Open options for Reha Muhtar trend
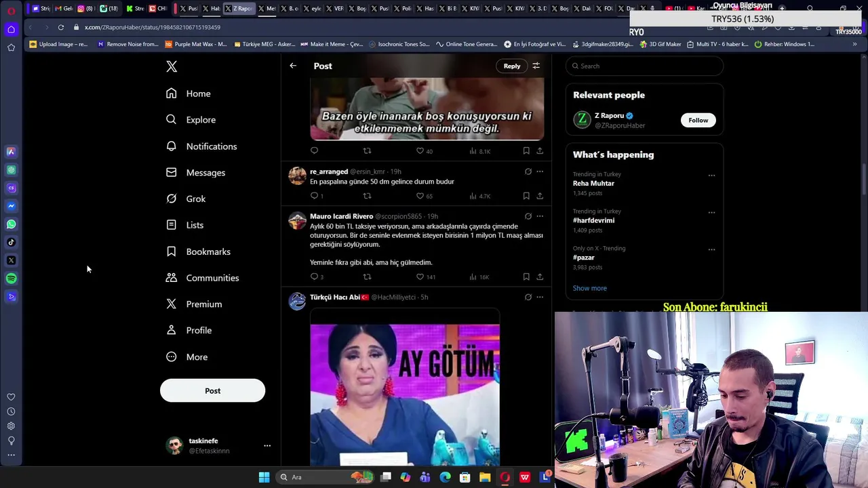The width and height of the screenshot is (868, 488). click(711, 176)
